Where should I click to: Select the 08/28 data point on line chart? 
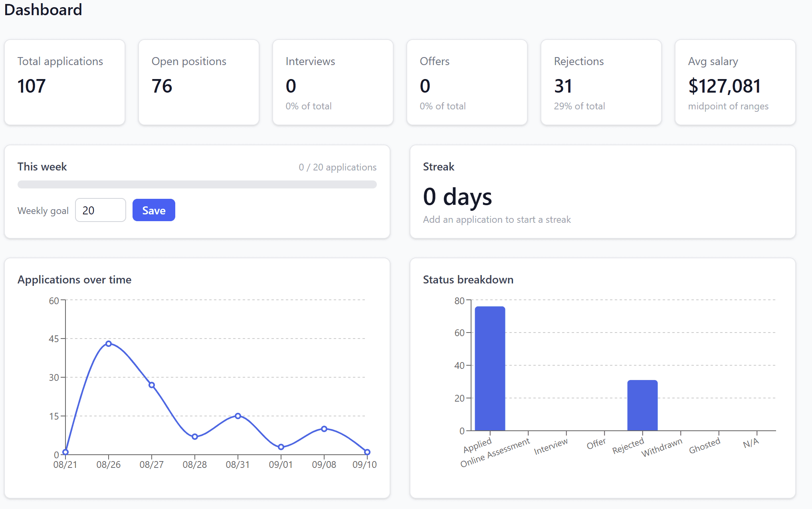[x=195, y=436]
